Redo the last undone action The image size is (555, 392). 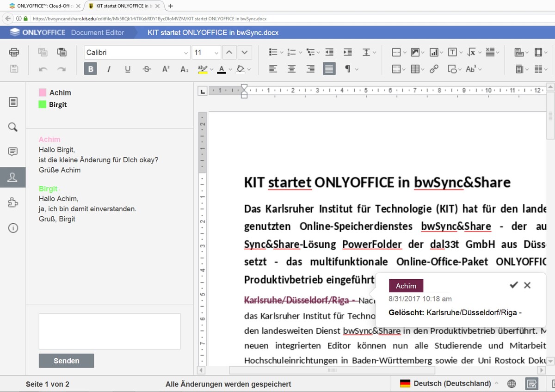pyautogui.click(x=62, y=69)
